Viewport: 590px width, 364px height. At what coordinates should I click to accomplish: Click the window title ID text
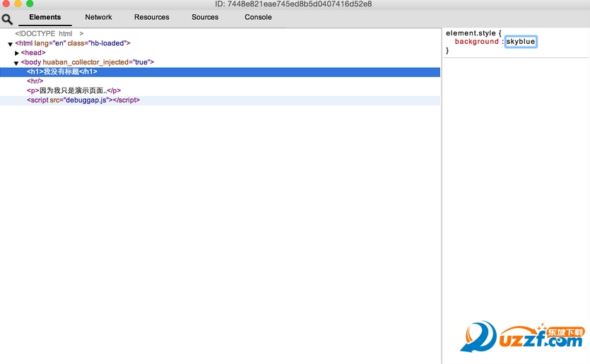coord(293,4)
